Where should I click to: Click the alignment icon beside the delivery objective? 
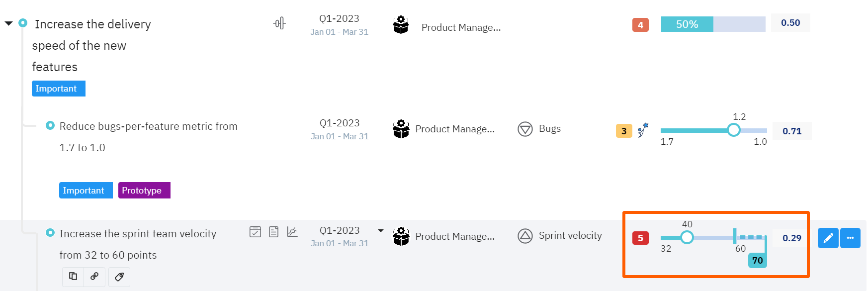coord(279,23)
